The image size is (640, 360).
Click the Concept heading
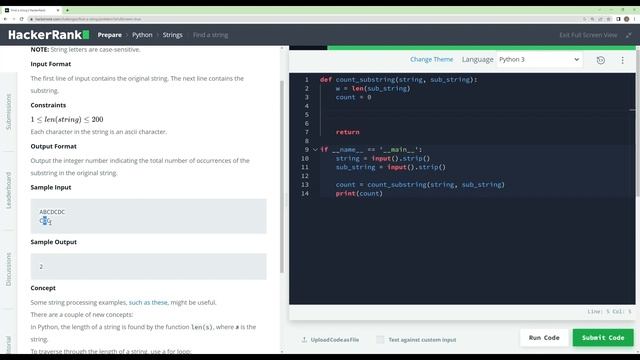click(x=43, y=288)
